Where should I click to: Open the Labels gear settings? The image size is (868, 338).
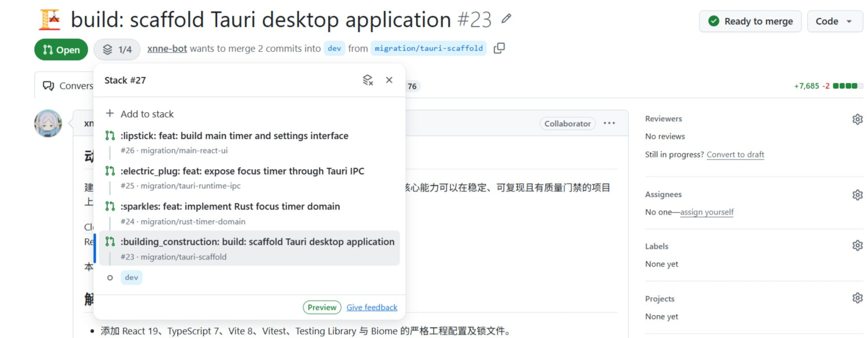pyautogui.click(x=857, y=245)
